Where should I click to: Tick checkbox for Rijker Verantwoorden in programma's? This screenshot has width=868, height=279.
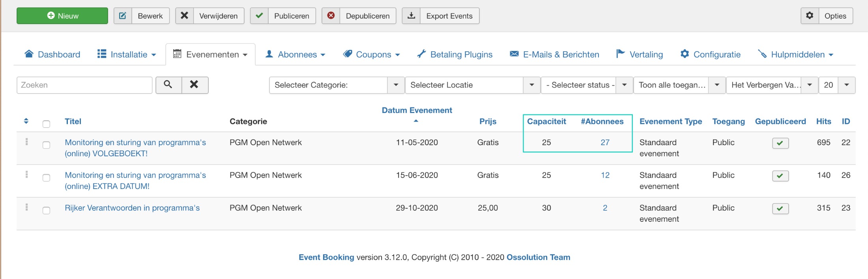46,210
